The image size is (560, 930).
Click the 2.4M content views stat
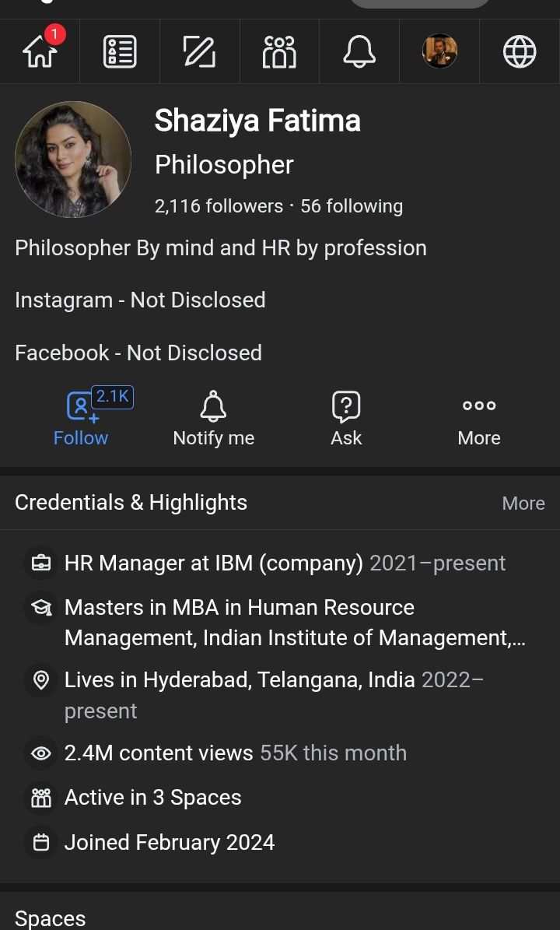[159, 753]
